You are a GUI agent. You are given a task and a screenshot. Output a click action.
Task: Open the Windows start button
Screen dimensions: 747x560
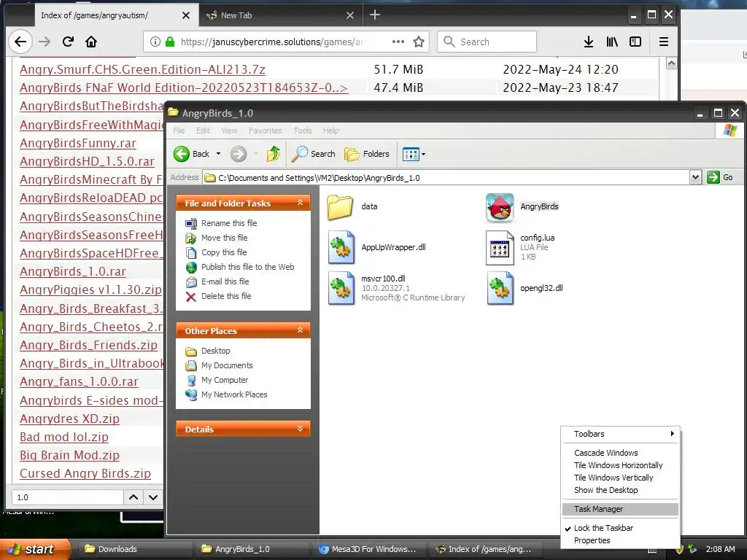[34, 549]
